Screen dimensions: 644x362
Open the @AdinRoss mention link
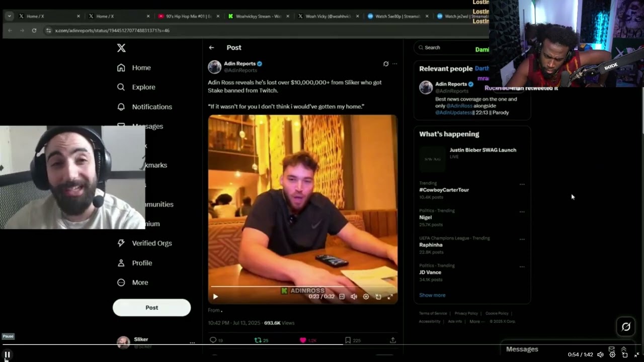459,106
